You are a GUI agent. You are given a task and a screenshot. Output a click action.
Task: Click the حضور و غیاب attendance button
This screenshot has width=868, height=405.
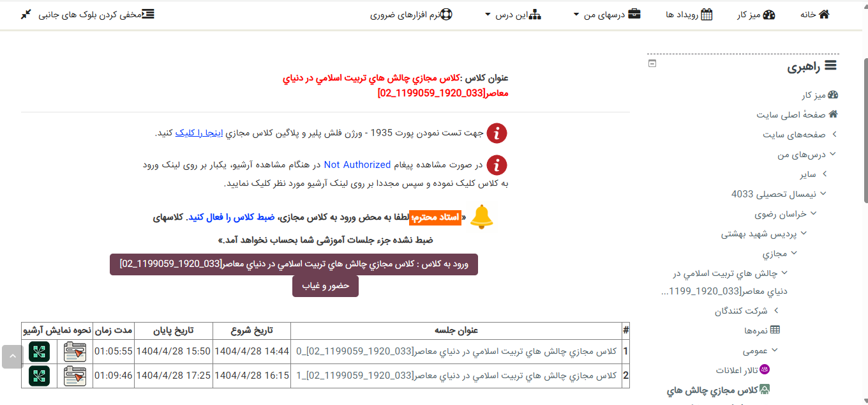click(x=325, y=286)
